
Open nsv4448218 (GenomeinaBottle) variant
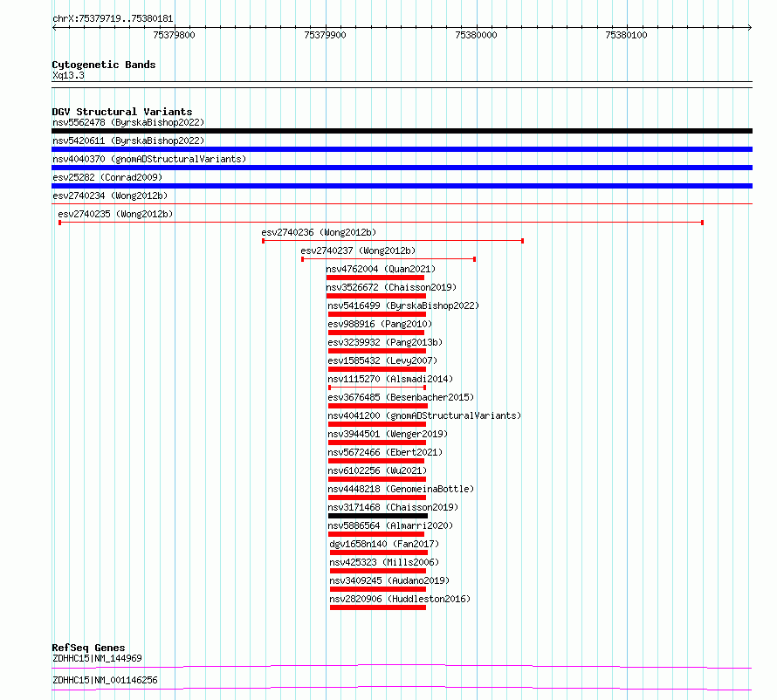(401, 489)
